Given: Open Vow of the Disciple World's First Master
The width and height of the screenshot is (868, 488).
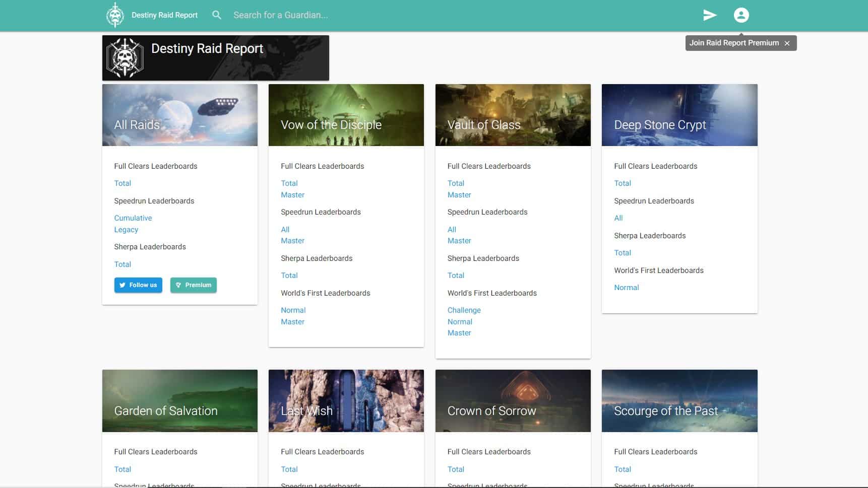Looking at the screenshot, I should coord(293,322).
